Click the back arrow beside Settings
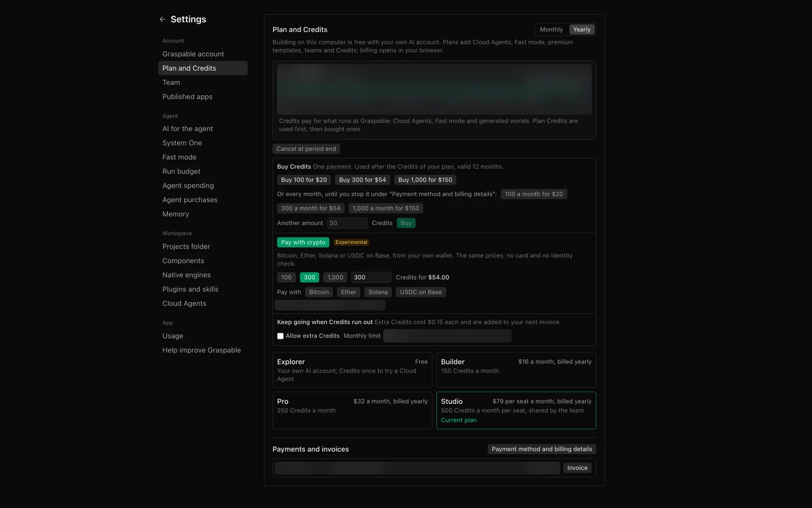812x508 pixels. point(162,19)
